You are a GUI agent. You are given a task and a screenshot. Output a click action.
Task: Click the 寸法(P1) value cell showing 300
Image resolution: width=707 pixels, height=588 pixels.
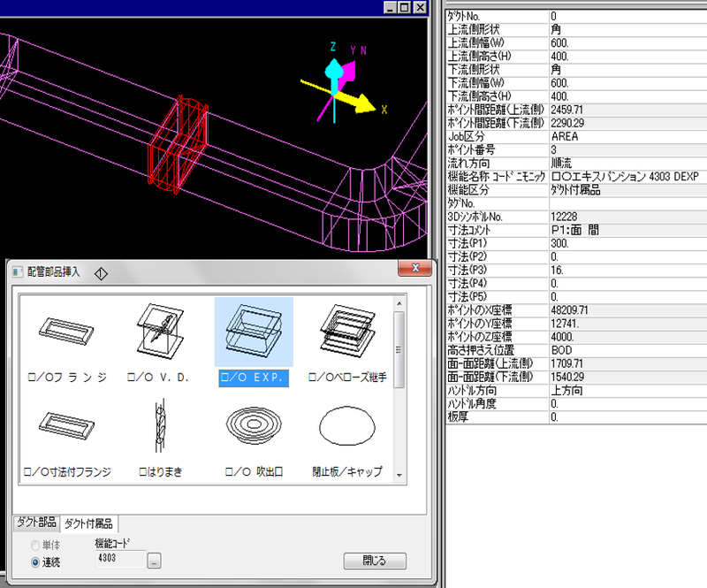point(626,243)
